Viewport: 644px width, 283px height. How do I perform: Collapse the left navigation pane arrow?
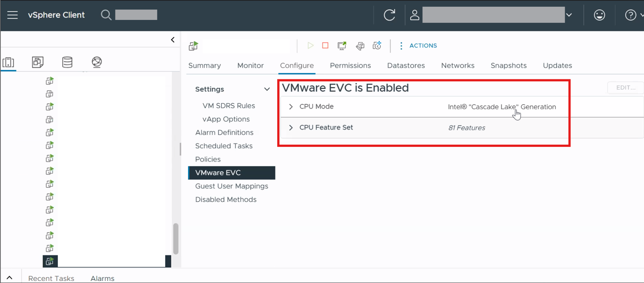173,40
